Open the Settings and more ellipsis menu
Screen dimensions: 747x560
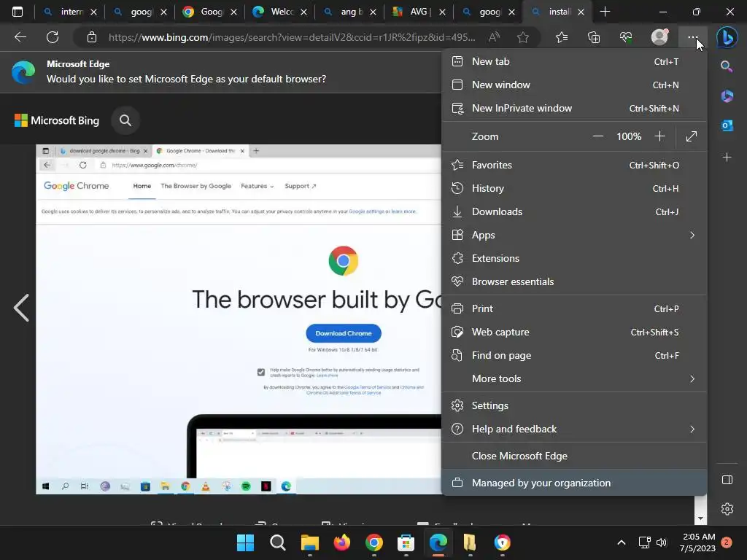(693, 37)
